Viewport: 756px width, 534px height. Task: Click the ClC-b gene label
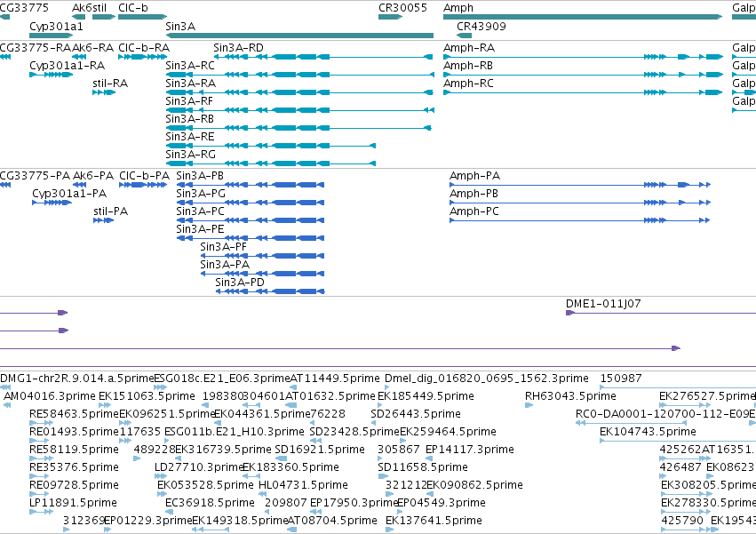pyautogui.click(x=133, y=8)
